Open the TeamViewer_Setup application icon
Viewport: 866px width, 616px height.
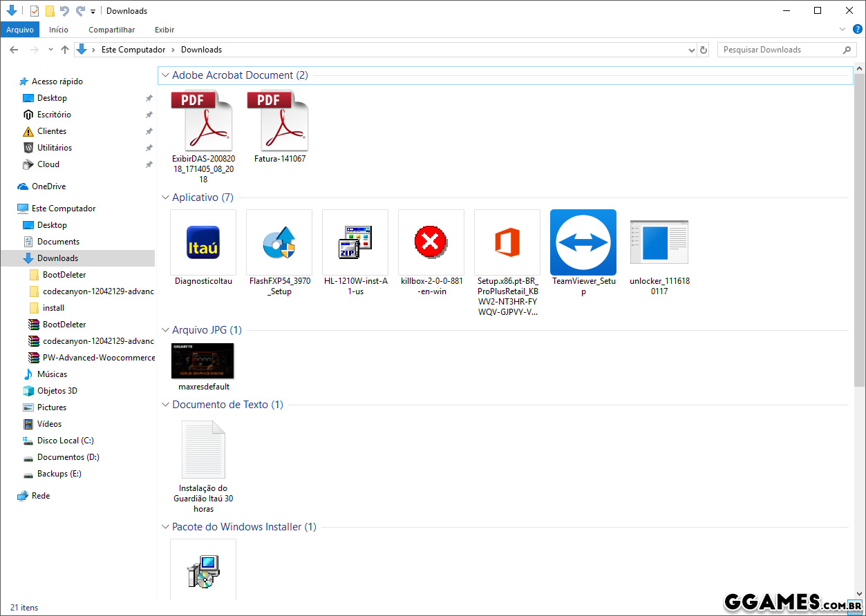[x=583, y=242]
